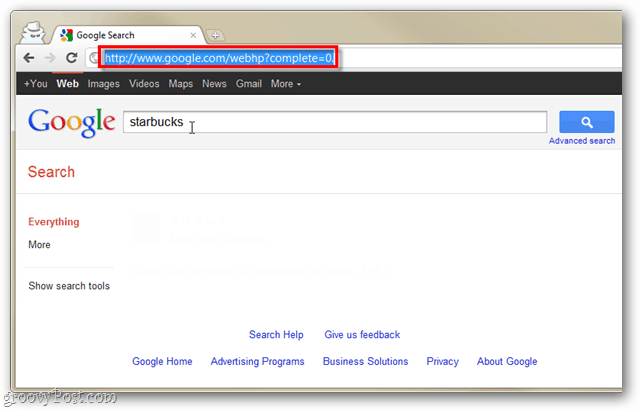Image resolution: width=640 pixels, height=411 pixels.
Task: Expand the More dropdown in the black bar
Action: click(x=286, y=84)
